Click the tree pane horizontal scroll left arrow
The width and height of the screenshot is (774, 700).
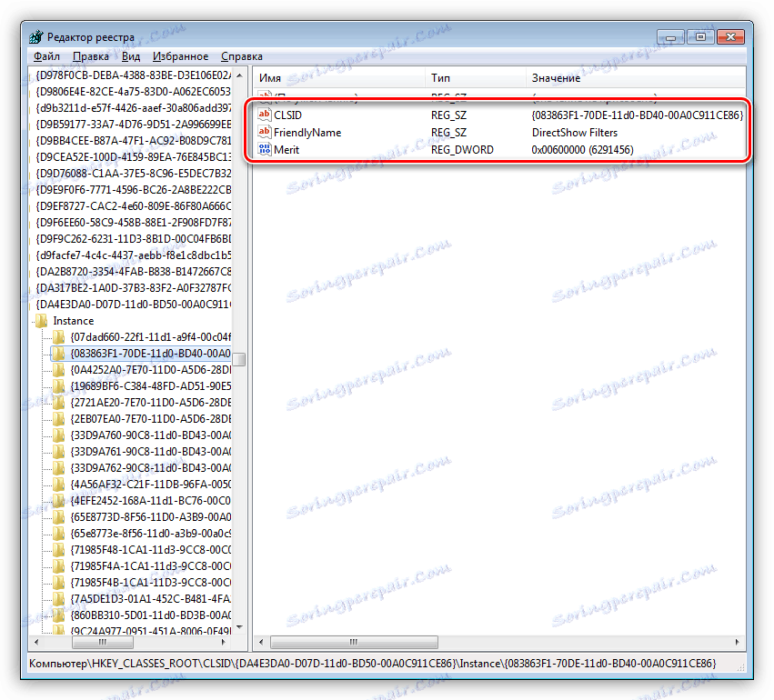point(35,642)
